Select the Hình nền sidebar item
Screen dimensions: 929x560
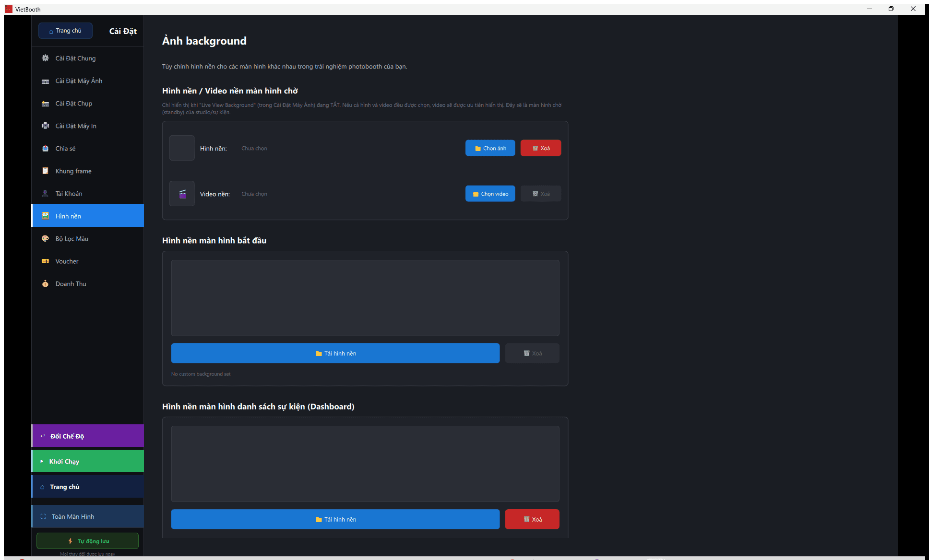click(87, 216)
